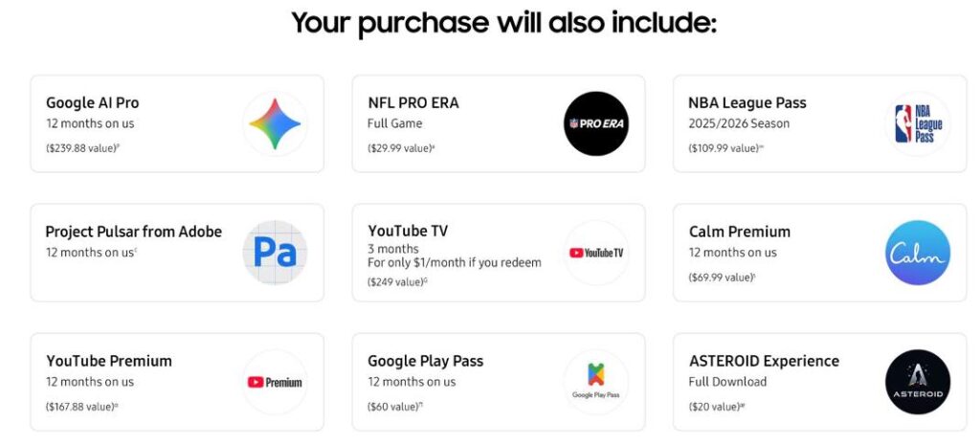
Task: Open the YouTube Premium title text
Action: (x=109, y=361)
